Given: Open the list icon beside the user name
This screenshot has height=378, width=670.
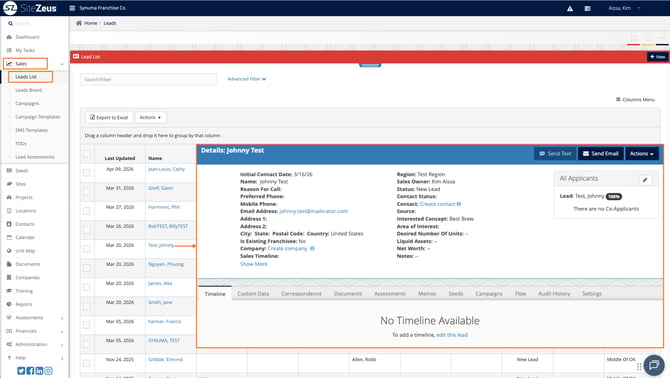Looking at the screenshot, I should point(588,9).
